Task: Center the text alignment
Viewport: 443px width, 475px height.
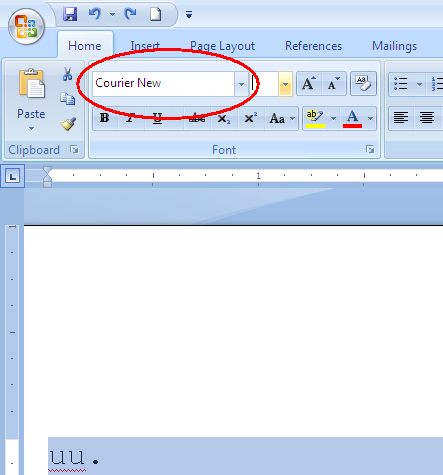Action: pyautogui.click(x=427, y=118)
